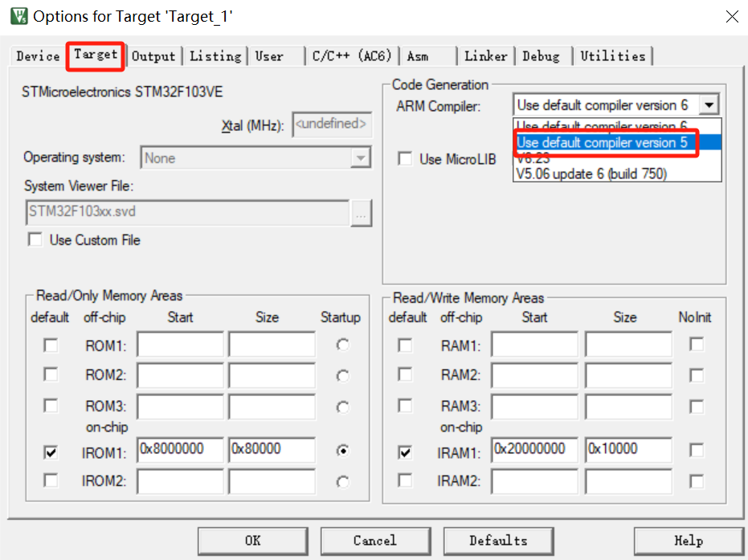The height and width of the screenshot is (560, 748).
Task: Confirm settings with the OK button
Action: pos(253,541)
